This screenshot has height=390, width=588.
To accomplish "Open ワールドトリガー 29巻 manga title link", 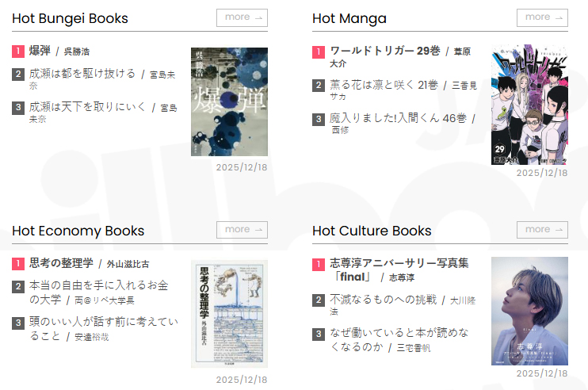I will [385, 51].
